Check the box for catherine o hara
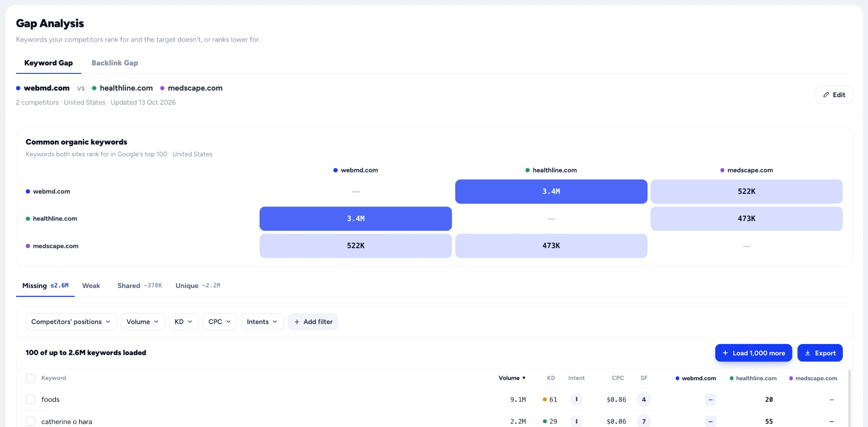Viewport: 868px width, 427px height. [30, 421]
